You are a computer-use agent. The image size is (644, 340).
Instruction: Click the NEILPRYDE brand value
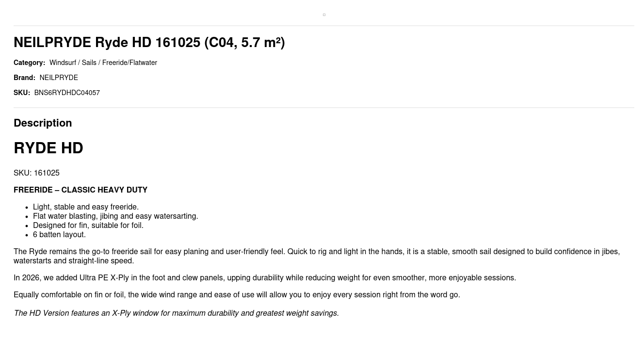(59, 78)
